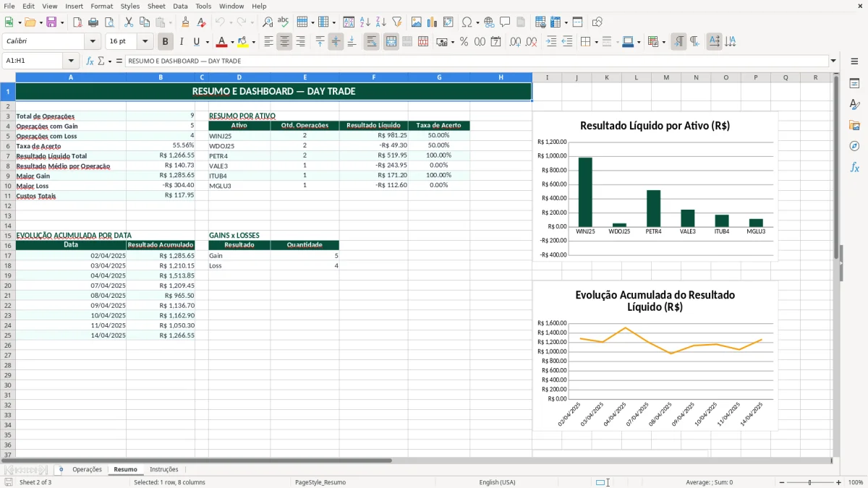Apply yellow background color swatch
This screenshot has height=488, width=868.
(243, 42)
